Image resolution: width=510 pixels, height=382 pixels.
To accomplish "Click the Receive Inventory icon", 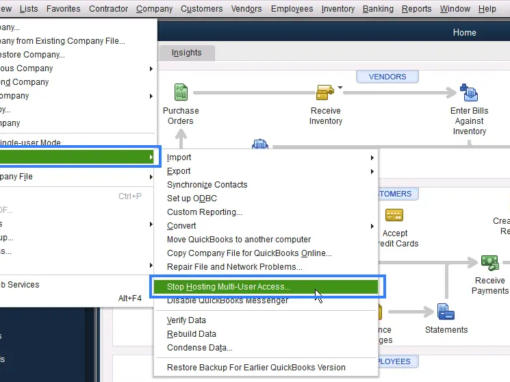I will 325,92.
